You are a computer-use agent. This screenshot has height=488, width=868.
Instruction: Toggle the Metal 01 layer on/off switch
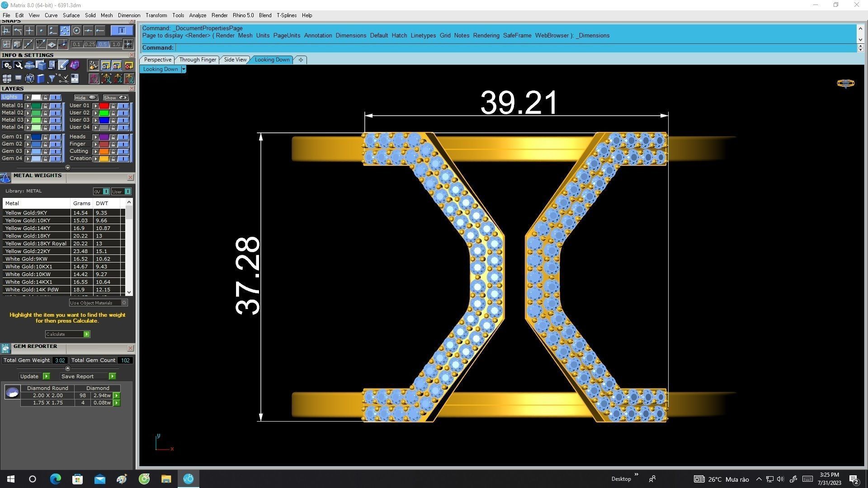click(55, 106)
